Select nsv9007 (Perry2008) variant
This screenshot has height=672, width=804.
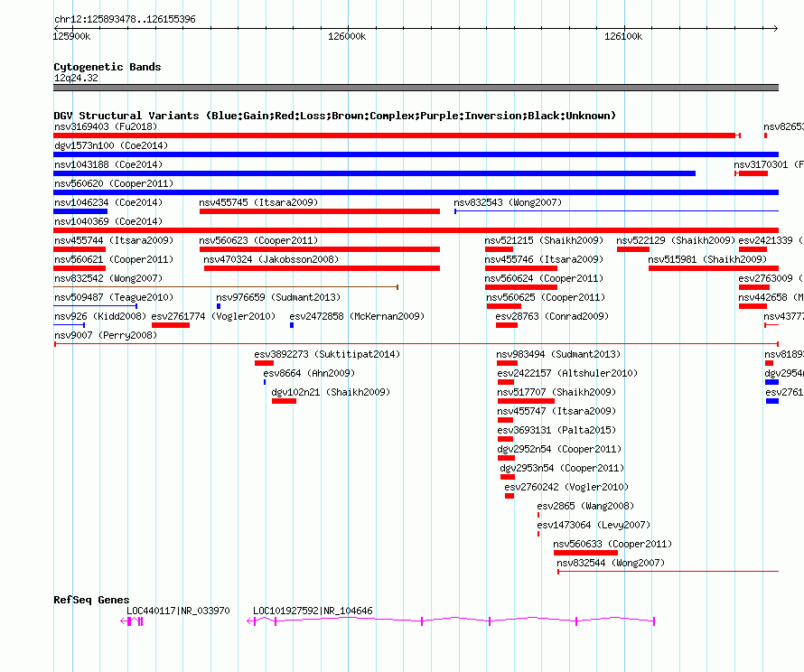pyautogui.click(x=106, y=335)
